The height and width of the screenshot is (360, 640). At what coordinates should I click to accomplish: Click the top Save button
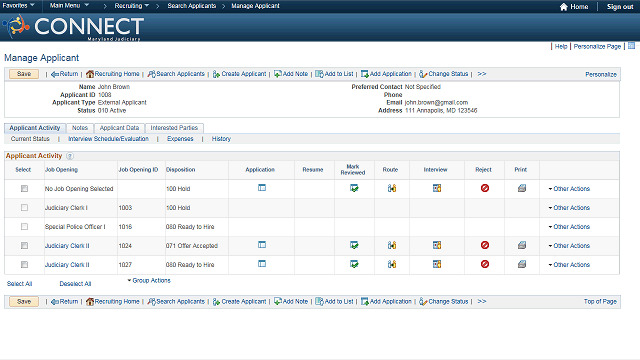(24, 74)
